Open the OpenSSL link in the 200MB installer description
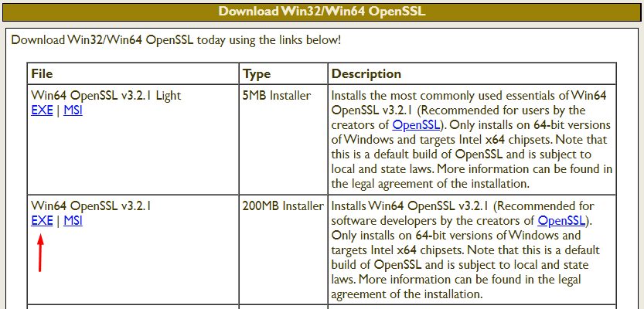Viewport: 644px width, 309px height. coord(561,221)
